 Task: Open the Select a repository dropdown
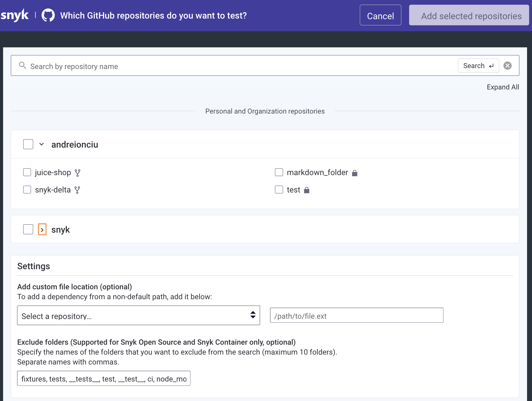click(x=138, y=315)
